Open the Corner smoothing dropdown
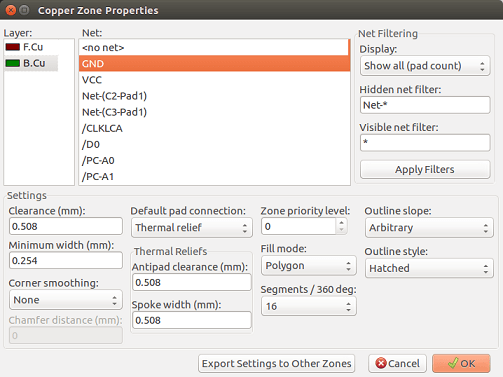This screenshot has width=503, height=377. click(66, 300)
